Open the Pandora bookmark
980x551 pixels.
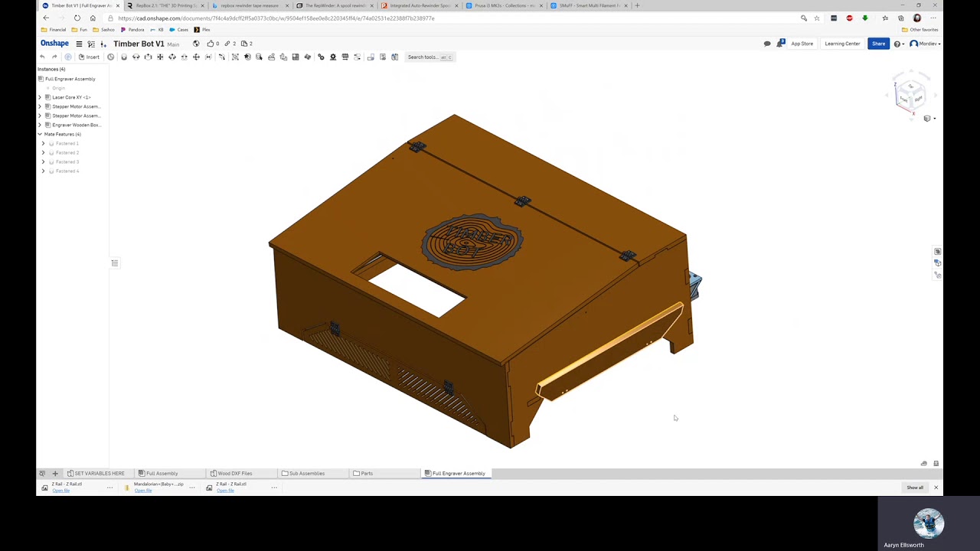132,30
